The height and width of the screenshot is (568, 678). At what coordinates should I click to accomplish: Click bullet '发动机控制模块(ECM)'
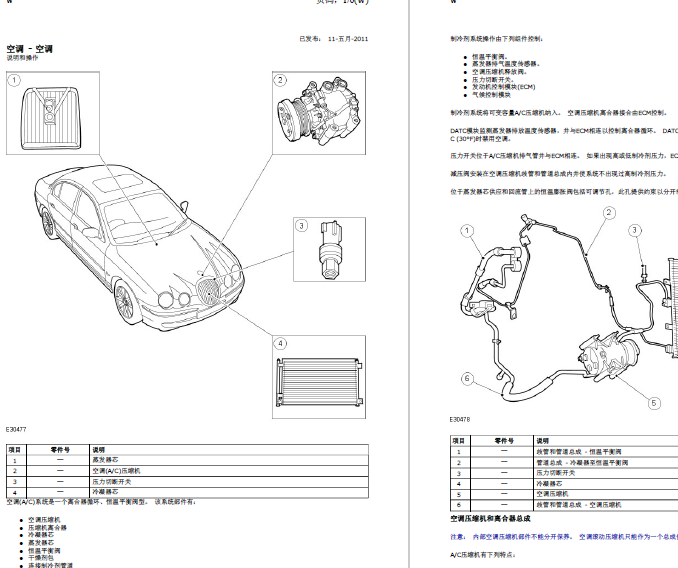[x=504, y=87]
